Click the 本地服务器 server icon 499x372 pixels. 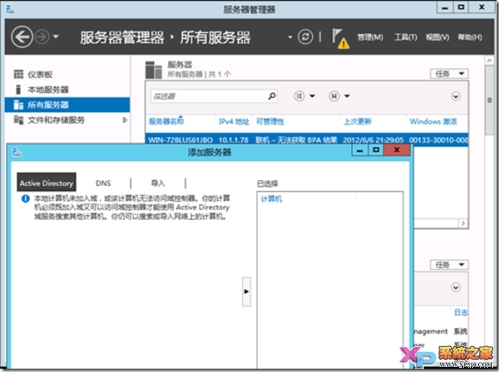(x=18, y=89)
